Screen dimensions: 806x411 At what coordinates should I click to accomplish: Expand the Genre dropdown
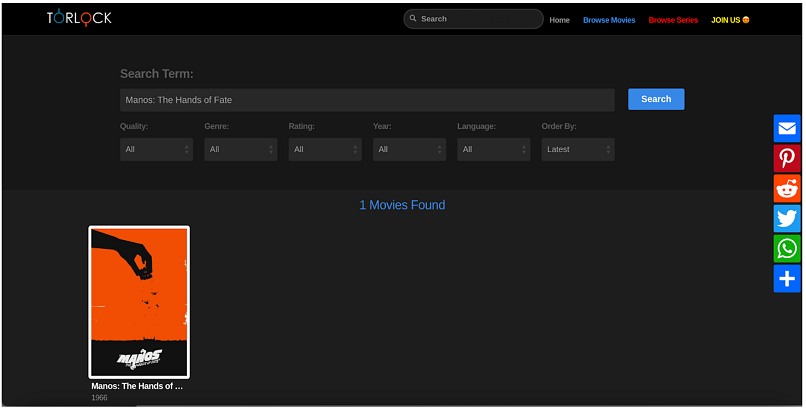coord(241,149)
